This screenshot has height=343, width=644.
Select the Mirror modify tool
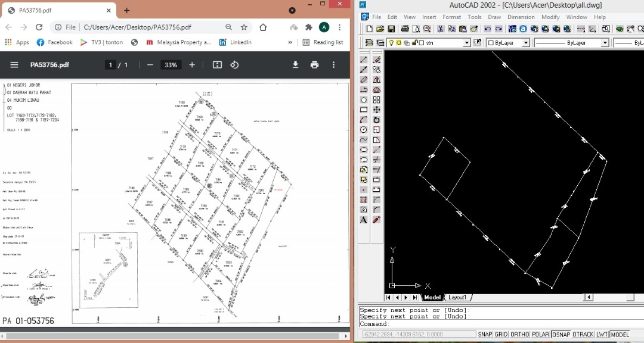tap(377, 80)
